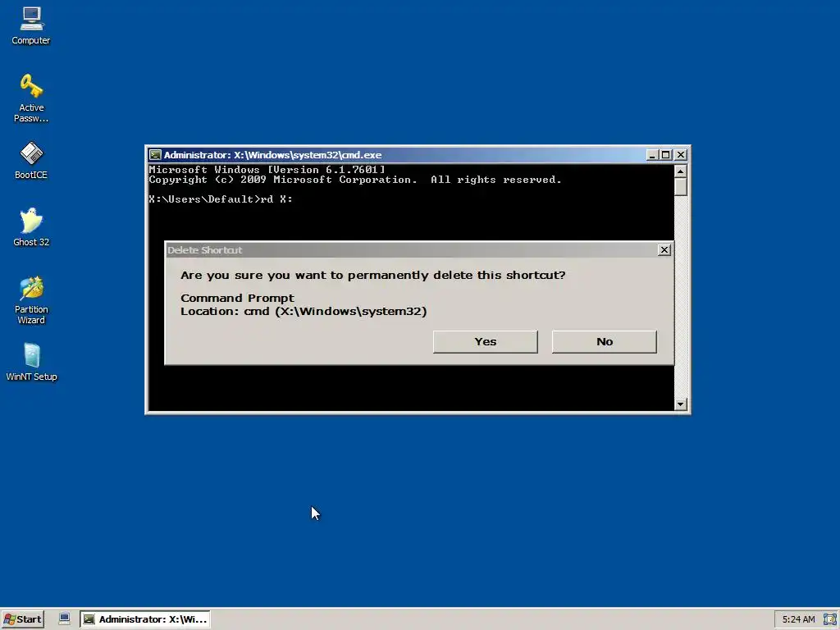Click the Microsoft Windows version line
This screenshot has width=840, height=630.
pos(267,169)
